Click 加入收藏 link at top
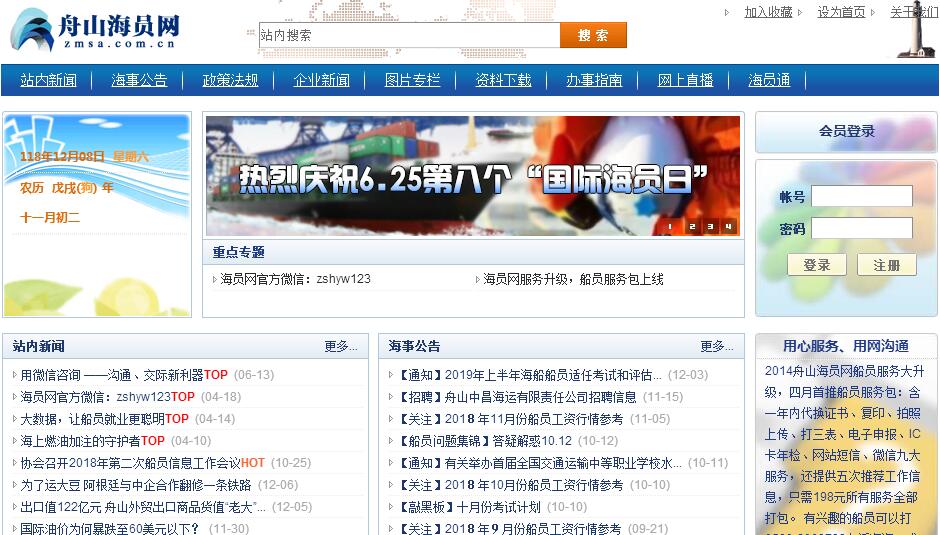The width and height of the screenshot is (940, 535). 768,12
